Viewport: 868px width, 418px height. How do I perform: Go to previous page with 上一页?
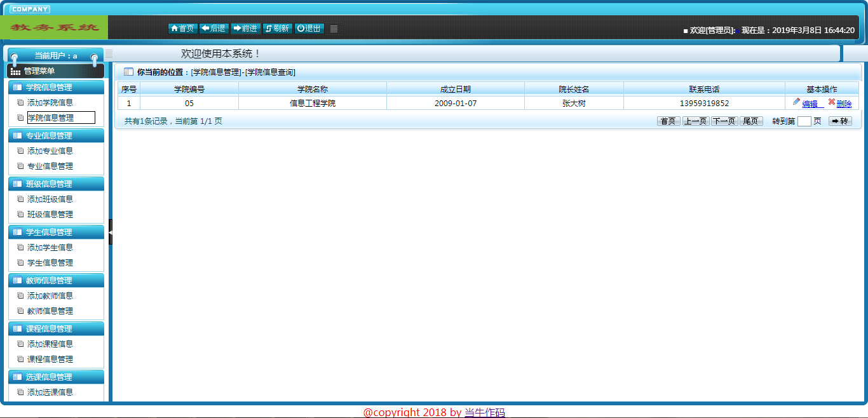[x=696, y=121]
